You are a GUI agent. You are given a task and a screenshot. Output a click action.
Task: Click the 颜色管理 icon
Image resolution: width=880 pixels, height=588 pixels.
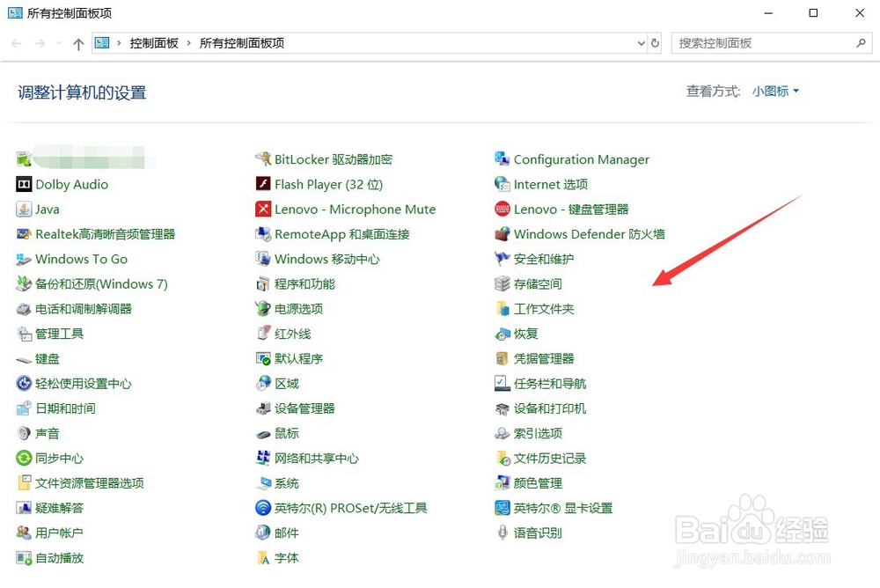click(502, 483)
